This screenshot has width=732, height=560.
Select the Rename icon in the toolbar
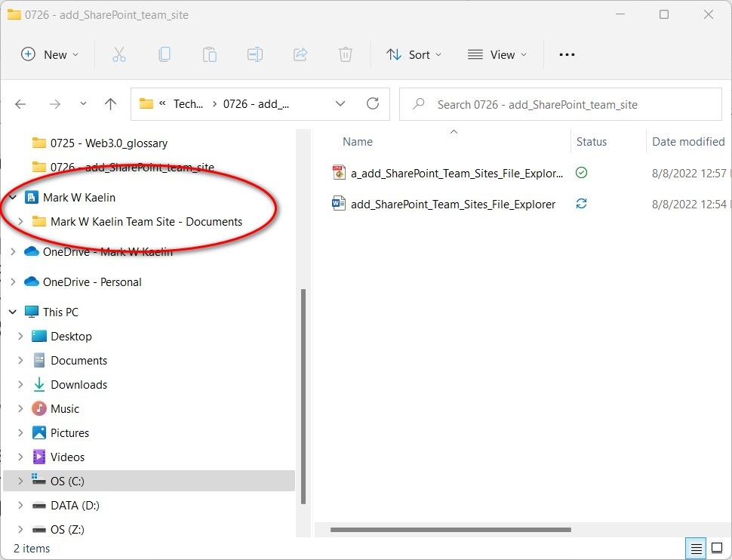[x=254, y=54]
